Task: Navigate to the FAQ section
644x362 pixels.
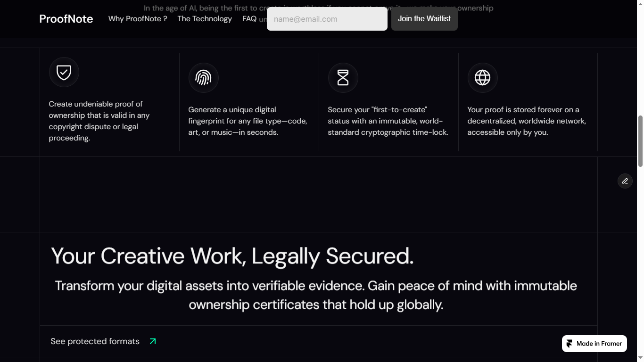Action: [x=249, y=19]
